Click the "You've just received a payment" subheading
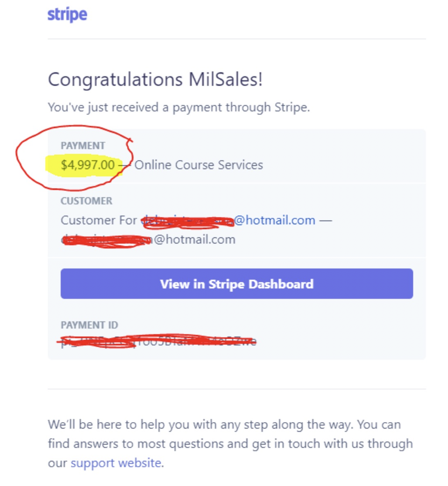 click(179, 107)
